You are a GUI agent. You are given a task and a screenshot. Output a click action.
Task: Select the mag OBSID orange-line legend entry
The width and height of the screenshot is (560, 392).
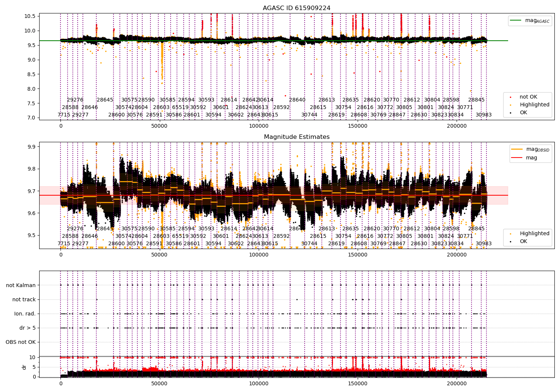531,149
